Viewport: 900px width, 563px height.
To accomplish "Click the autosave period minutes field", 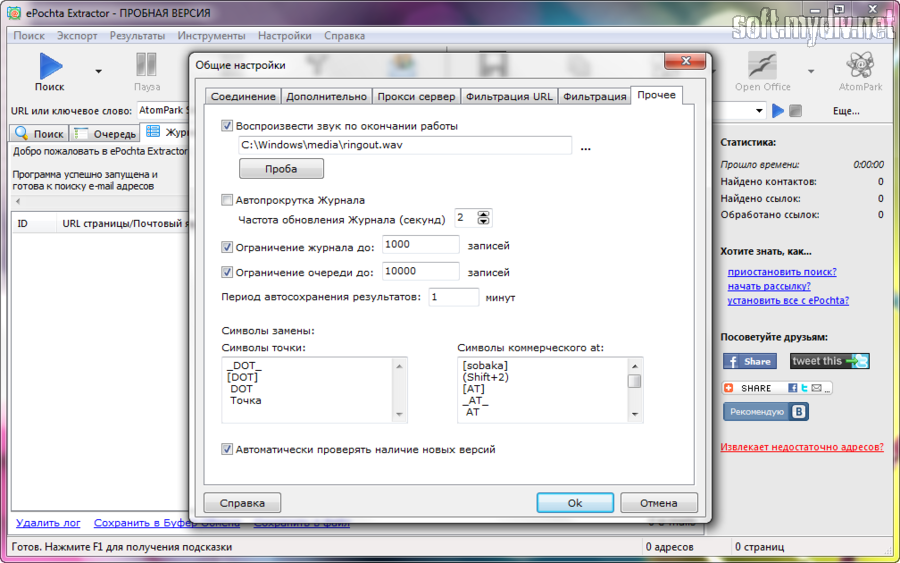I will coord(453,297).
